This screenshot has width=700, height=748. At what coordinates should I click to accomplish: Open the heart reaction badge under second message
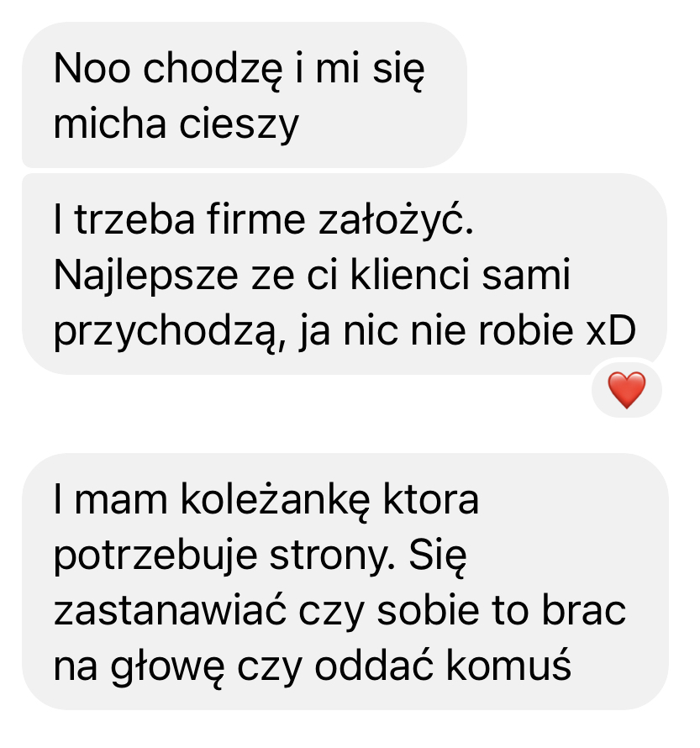point(627,390)
